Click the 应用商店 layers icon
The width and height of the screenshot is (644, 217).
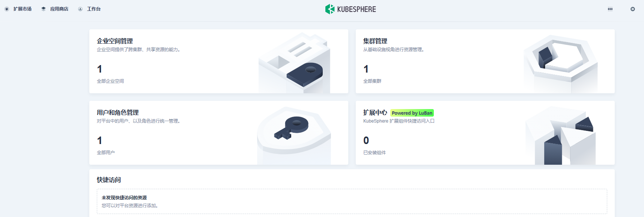coord(44,9)
